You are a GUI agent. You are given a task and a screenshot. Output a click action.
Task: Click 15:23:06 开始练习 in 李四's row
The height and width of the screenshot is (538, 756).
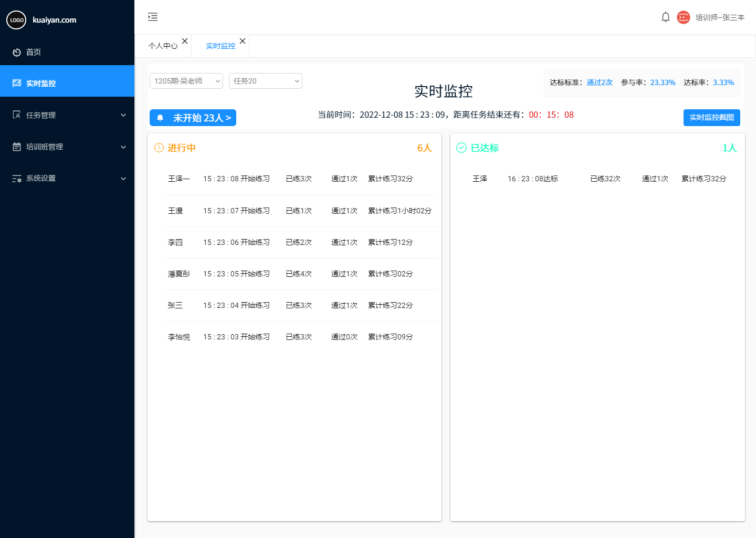[x=237, y=242]
